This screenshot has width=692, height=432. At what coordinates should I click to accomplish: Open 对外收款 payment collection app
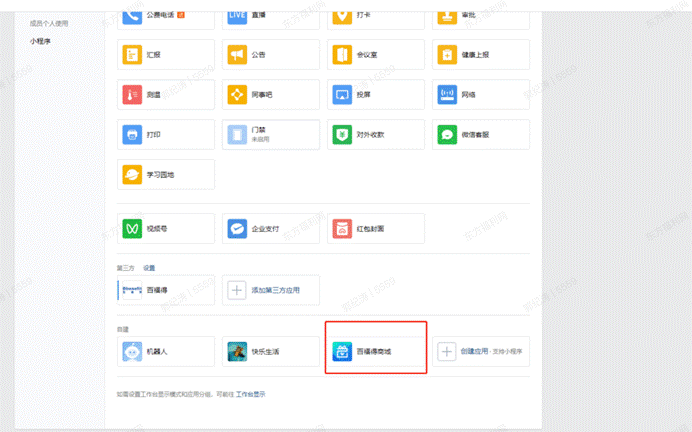[x=375, y=134]
